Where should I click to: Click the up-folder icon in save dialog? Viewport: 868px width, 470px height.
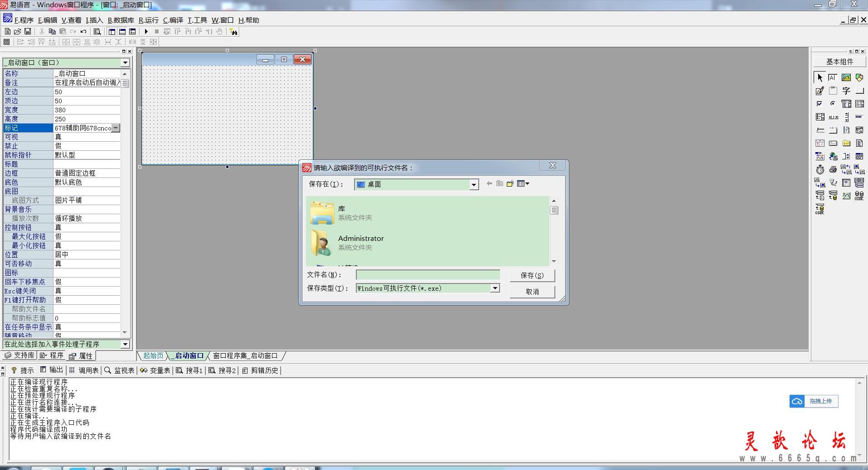tap(499, 183)
